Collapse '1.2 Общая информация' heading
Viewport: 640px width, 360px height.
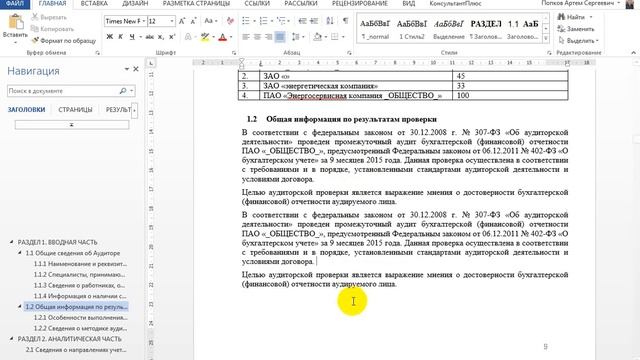pyautogui.click(x=20, y=307)
